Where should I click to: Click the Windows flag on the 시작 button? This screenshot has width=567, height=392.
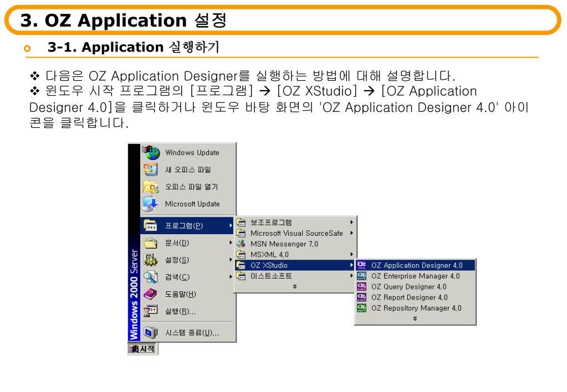pos(134,349)
